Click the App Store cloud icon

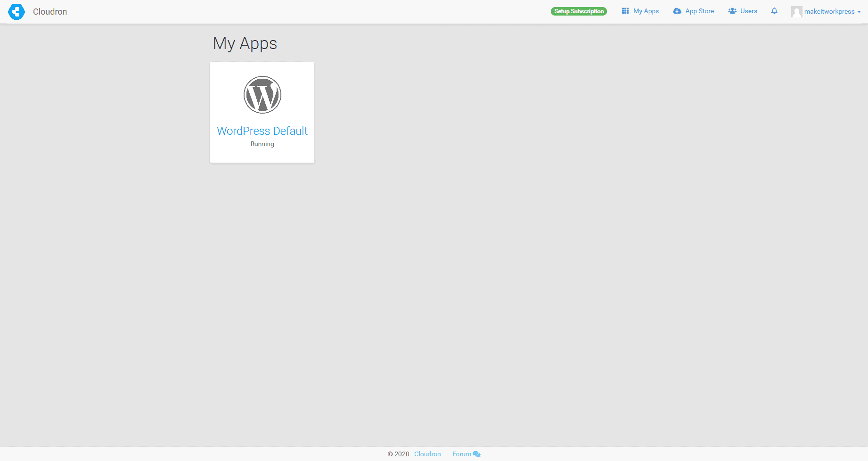[x=677, y=10]
